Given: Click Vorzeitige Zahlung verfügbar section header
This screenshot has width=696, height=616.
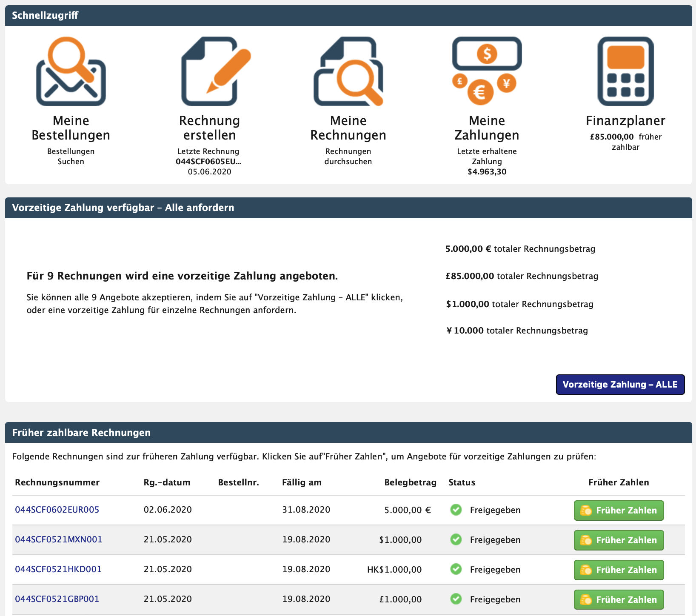Looking at the screenshot, I should pyautogui.click(x=348, y=208).
